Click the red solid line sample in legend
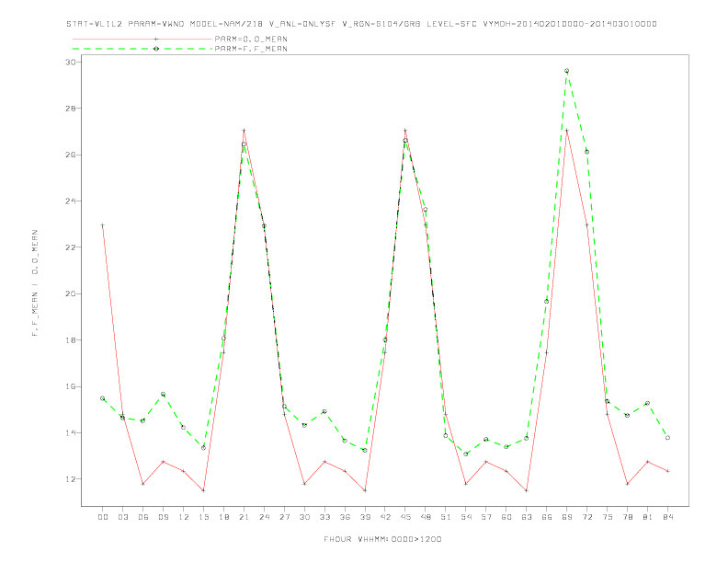Image resolution: width=728 pixels, height=563 pixels. (142, 39)
